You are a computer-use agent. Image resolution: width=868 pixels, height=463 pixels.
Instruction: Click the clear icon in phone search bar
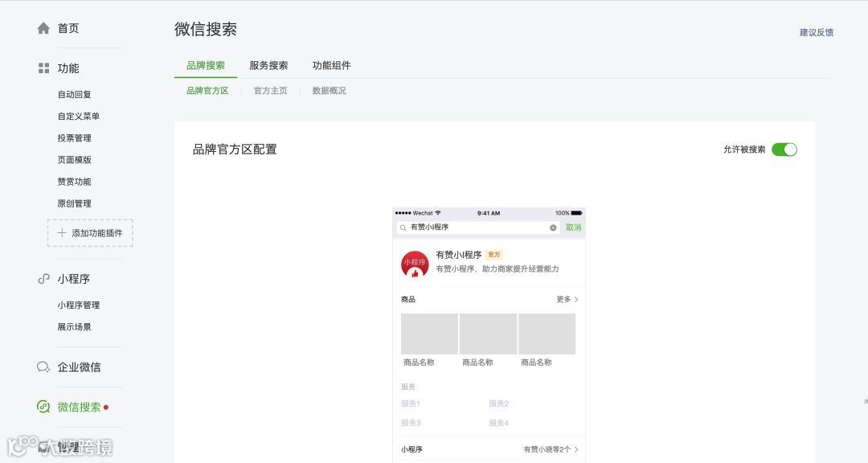coord(553,227)
